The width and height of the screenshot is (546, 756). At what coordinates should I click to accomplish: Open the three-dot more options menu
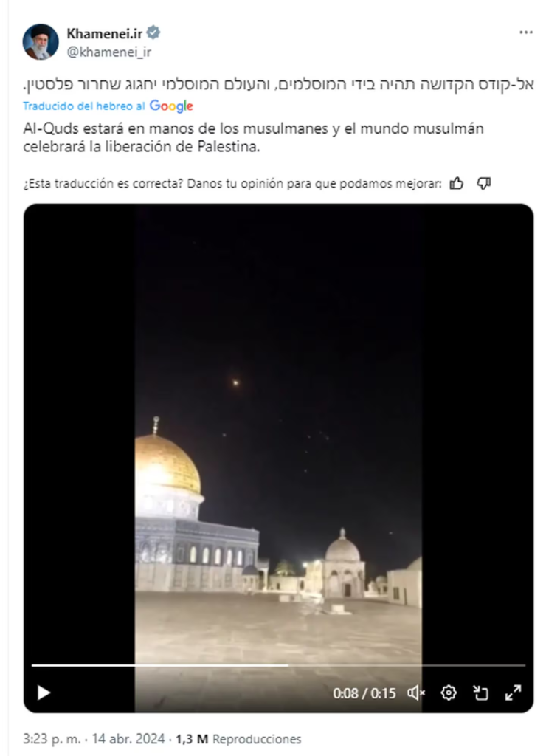[x=526, y=32]
